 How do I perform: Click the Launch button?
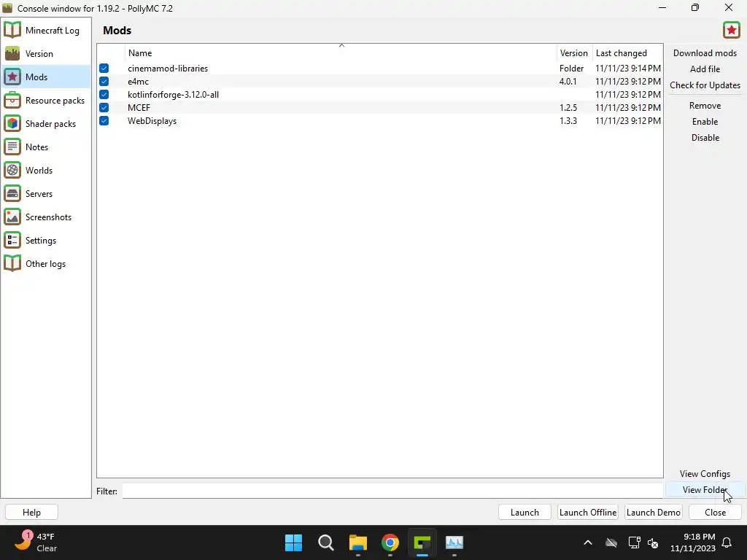(x=525, y=513)
